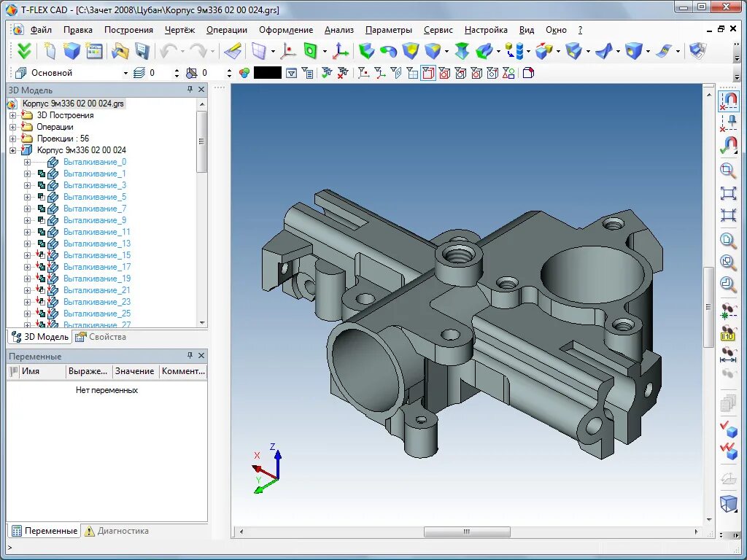Click the green double-checkmark finish icon
Screen dimensions: 747x560
[23, 50]
